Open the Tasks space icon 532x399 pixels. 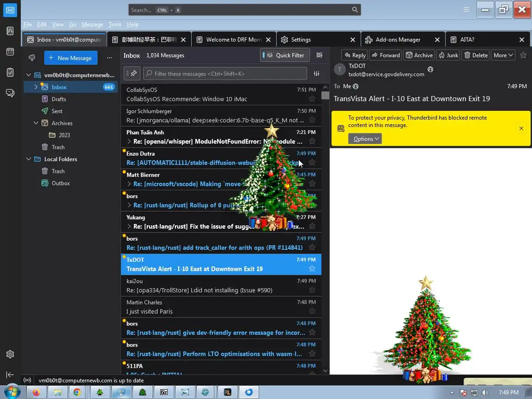point(10,72)
